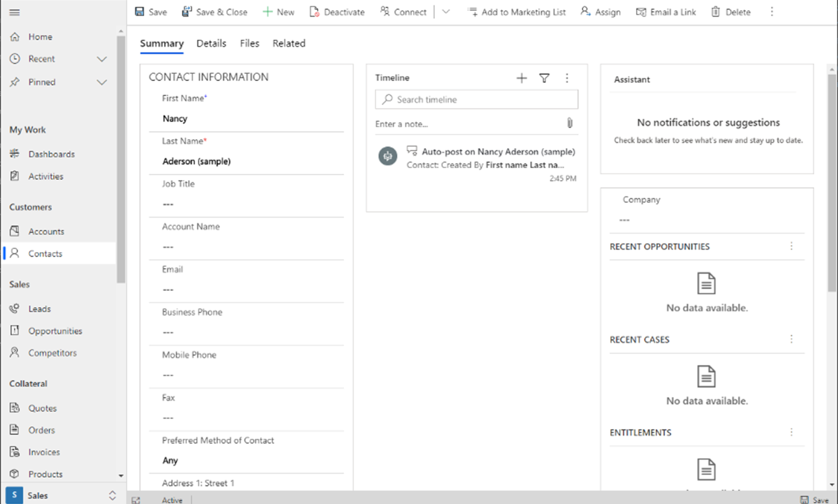
Task: Open the Timeline filter
Action: (x=544, y=77)
